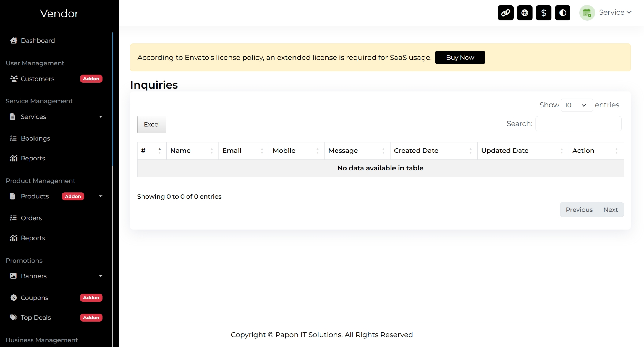Expand the Services submenu arrow
This screenshot has width=644, height=347.
click(x=101, y=117)
